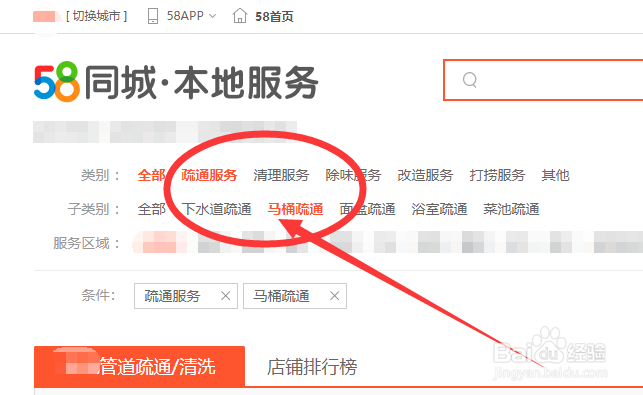The height and width of the screenshot is (395, 643).
Task: Select the 清理服务 category
Action: (x=281, y=176)
